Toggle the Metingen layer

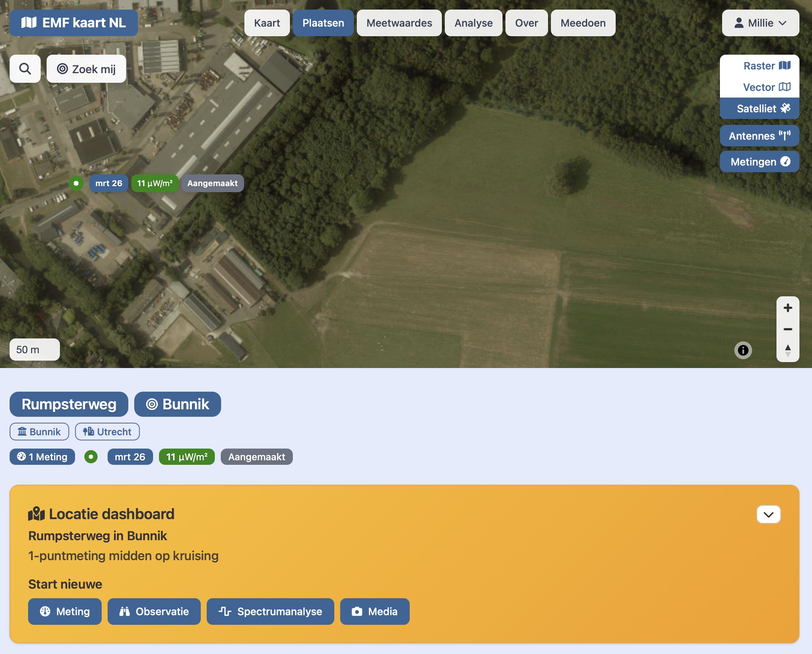pos(759,161)
